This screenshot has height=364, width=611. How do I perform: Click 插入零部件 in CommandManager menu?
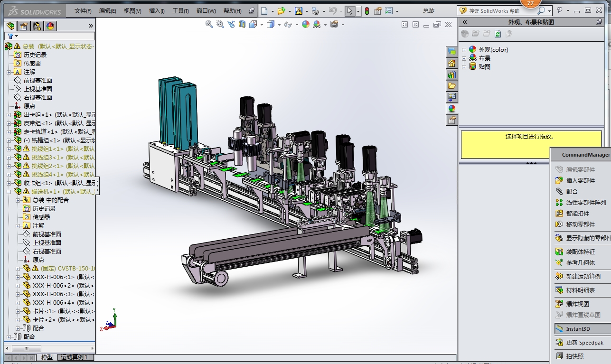(x=580, y=180)
